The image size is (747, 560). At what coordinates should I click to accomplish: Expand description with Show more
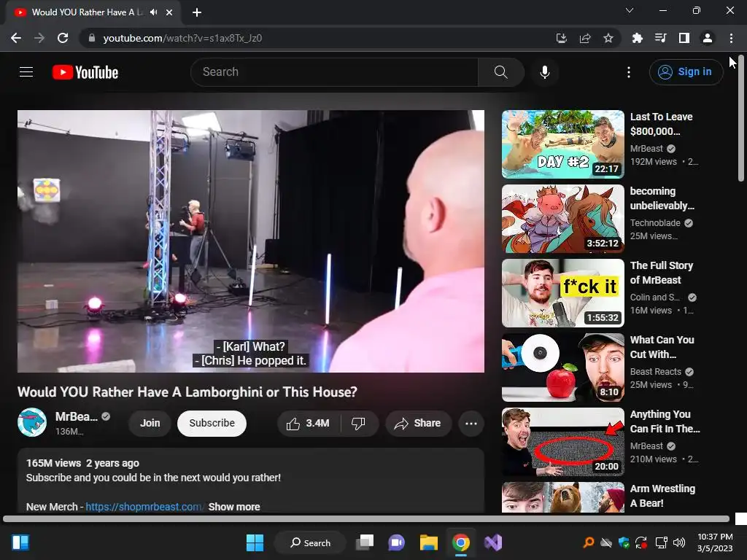(x=234, y=507)
